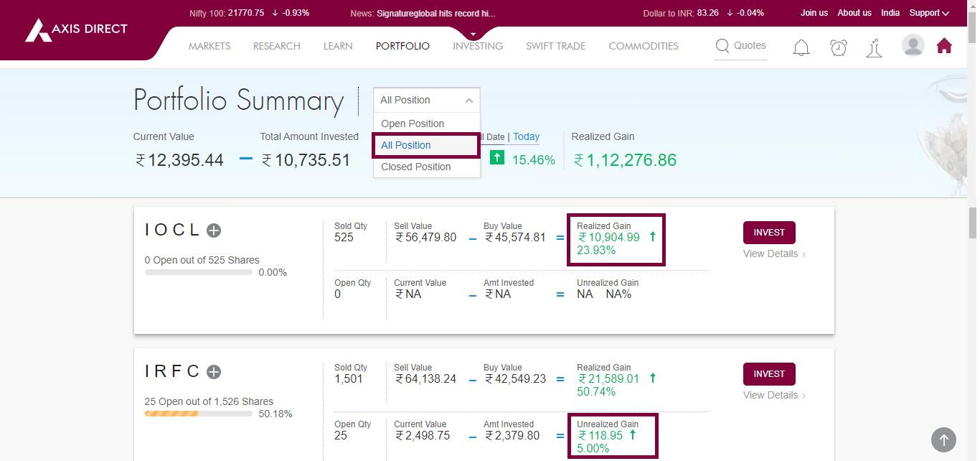Screen dimensions: 980x461
Task: Open the user profile avatar
Action: [x=913, y=46]
